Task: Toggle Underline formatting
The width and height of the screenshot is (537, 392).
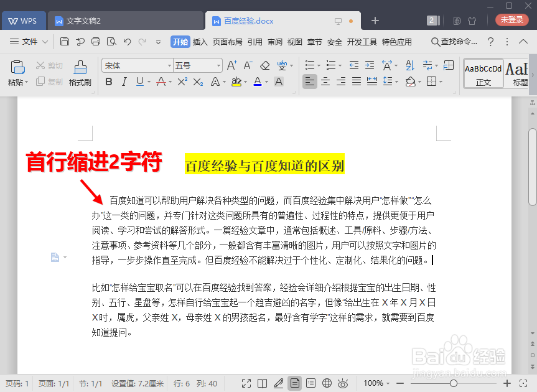Action: [140, 82]
